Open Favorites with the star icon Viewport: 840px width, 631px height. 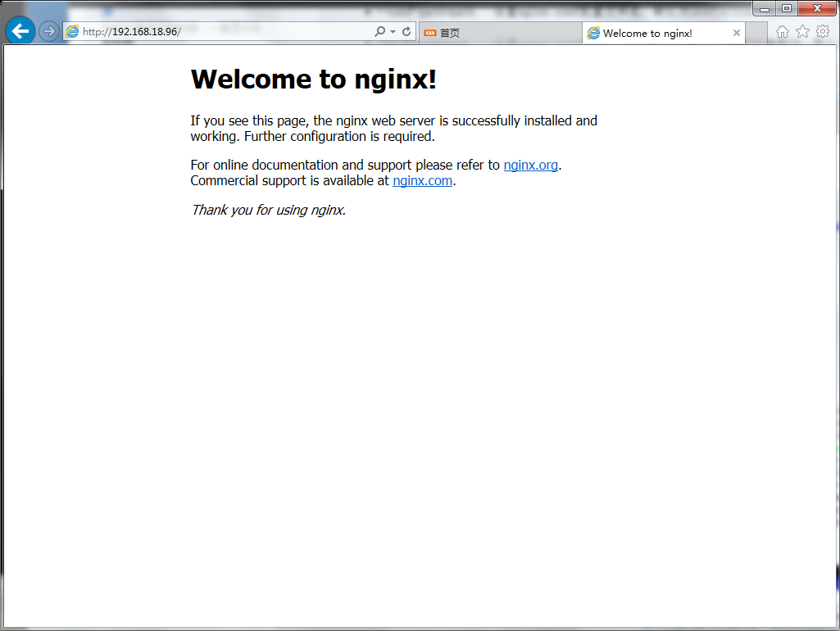coord(802,32)
